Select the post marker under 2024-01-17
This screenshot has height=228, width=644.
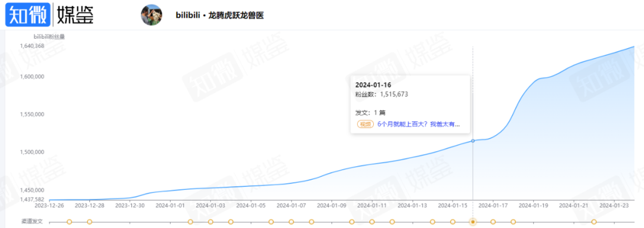pos(493,222)
